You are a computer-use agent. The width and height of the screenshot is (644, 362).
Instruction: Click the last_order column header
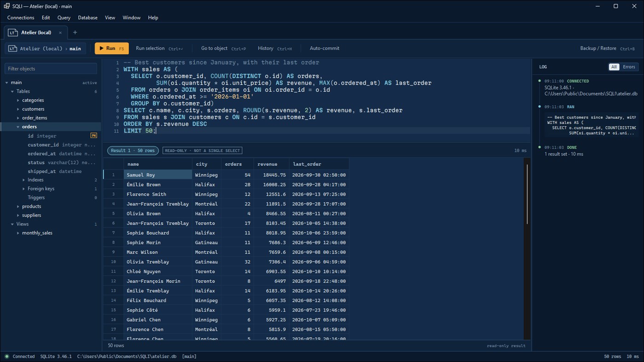tap(319, 164)
